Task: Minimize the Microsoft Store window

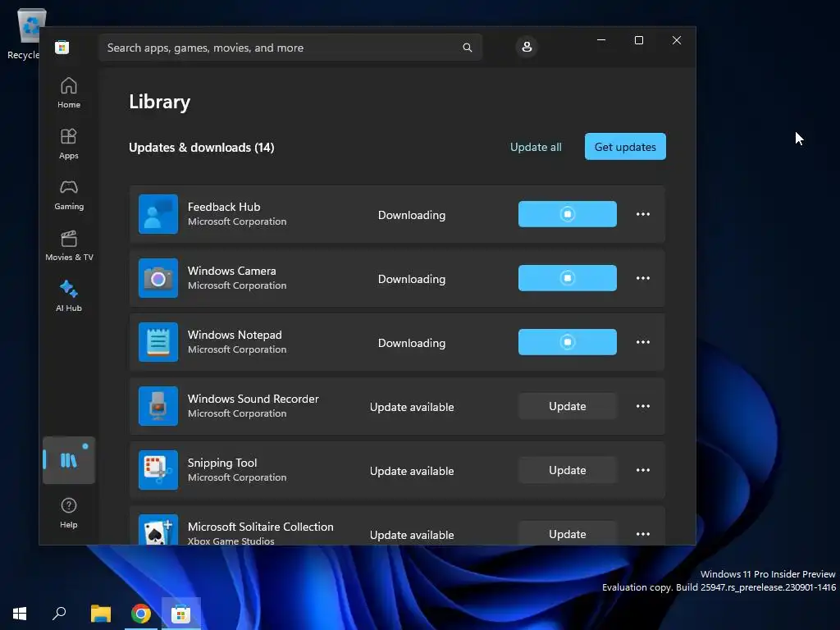Action: [x=601, y=40]
